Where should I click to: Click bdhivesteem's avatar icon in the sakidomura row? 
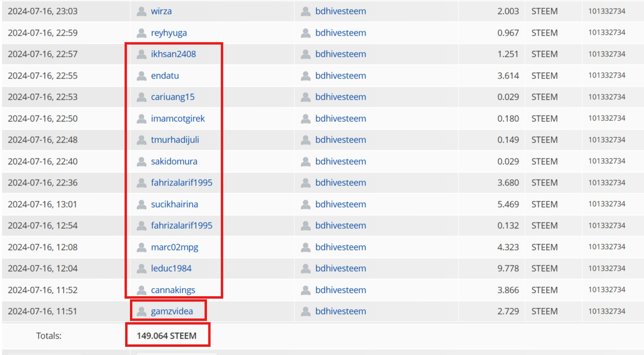[x=306, y=161]
